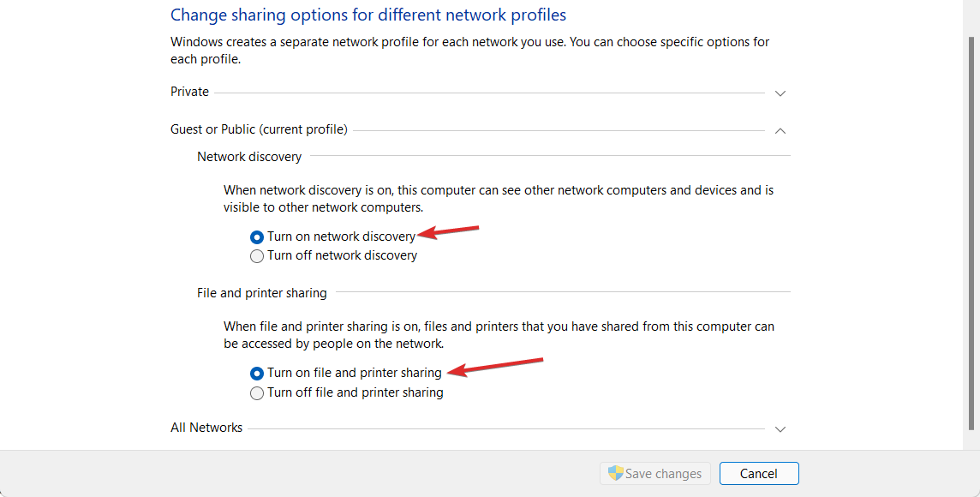The height and width of the screenshot is (497, 980).
Task: Click the All Networks heading
Action: click(206, 427)
